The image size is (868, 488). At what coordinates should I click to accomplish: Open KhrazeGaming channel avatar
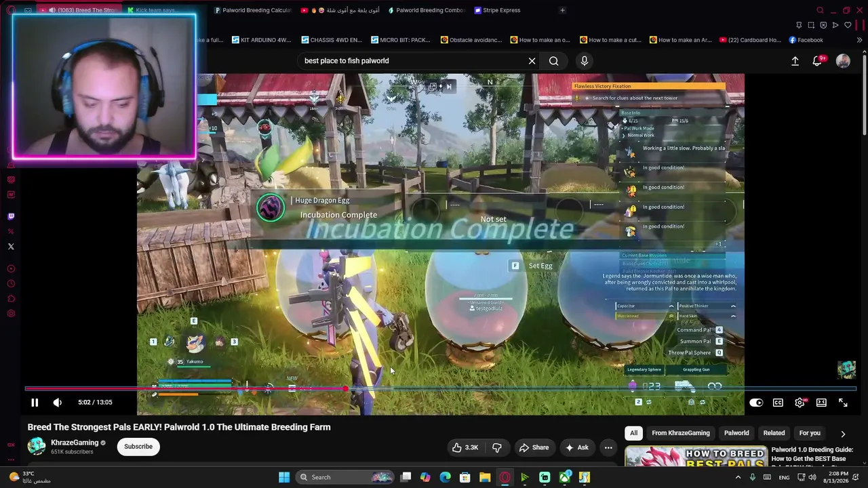coord(37,447)
